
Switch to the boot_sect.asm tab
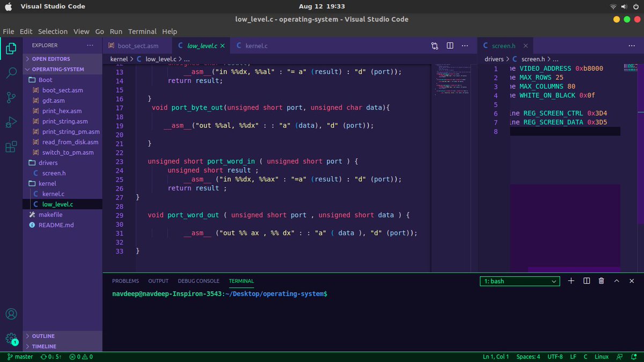[x=138, y=46]
